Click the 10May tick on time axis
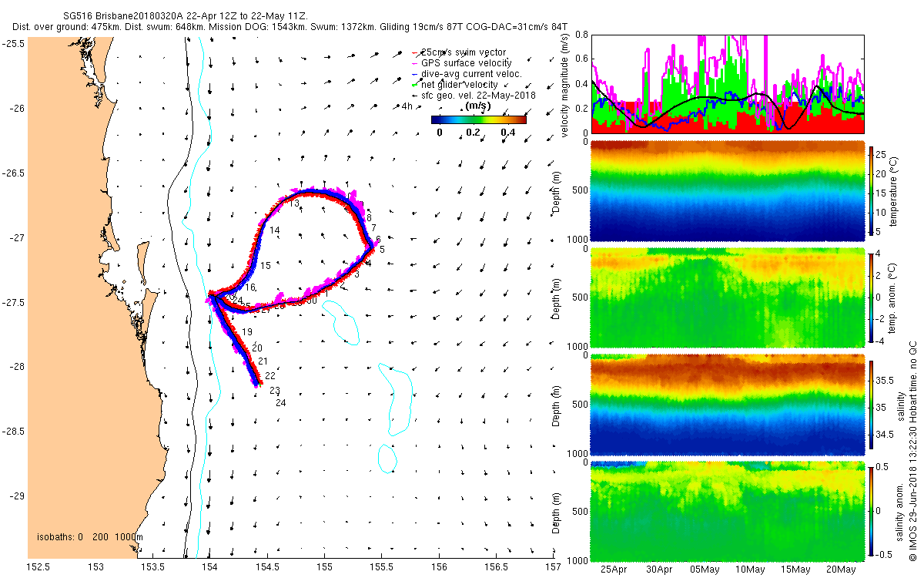Screen dimensions: 924x578 [751, 570]
